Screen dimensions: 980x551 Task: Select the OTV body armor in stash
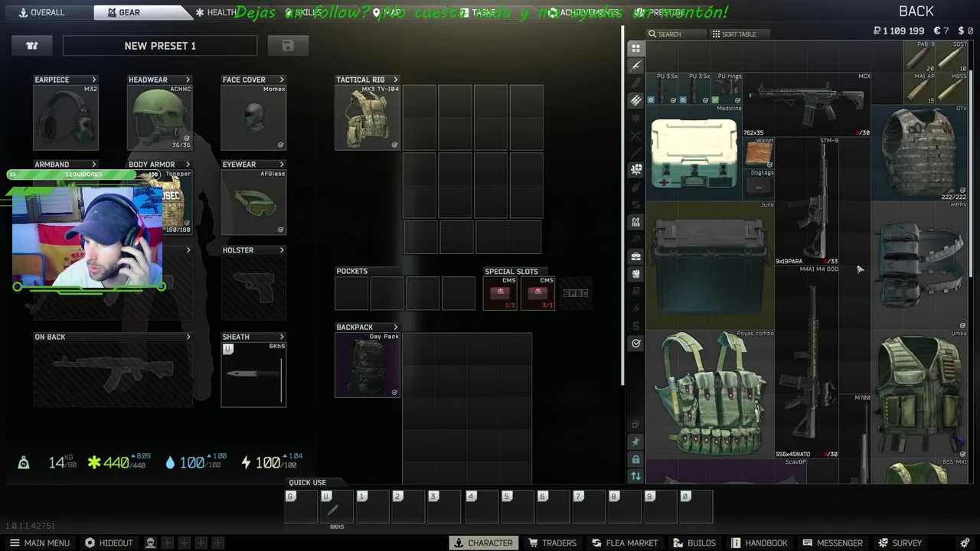point(920,152)
